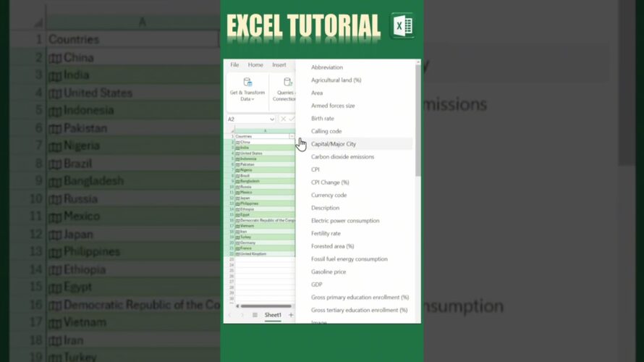Select the Vietnam cell in Excel window
The image size is (644, 362).
(x=265, y=226)
